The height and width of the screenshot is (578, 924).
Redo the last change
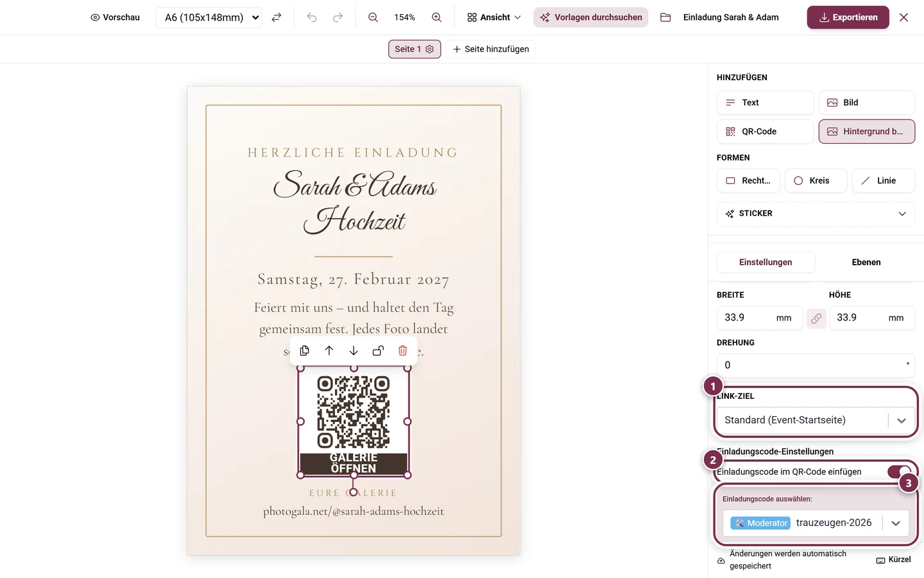point(338,17)
